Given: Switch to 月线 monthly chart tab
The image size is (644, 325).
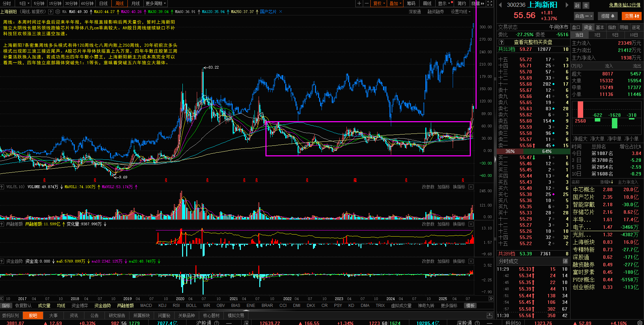Looking at the screenshot, I should click(136, 3).
